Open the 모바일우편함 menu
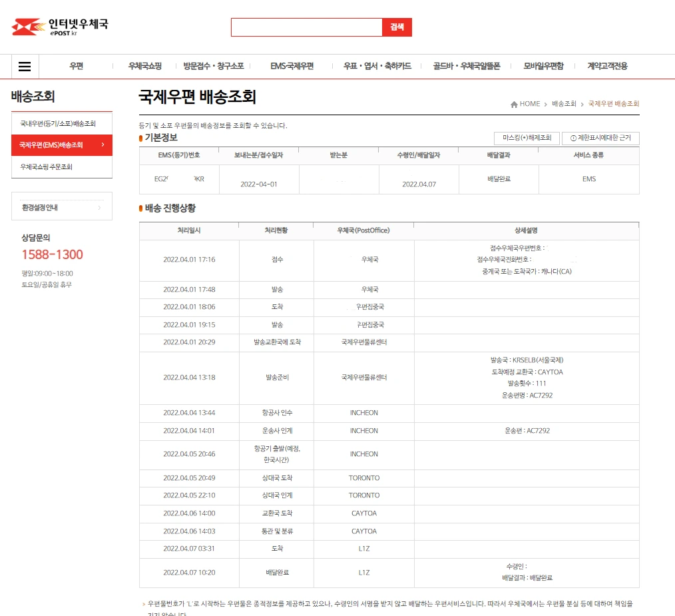The height and width of the screenshot is (616, 675). [543, 66]
